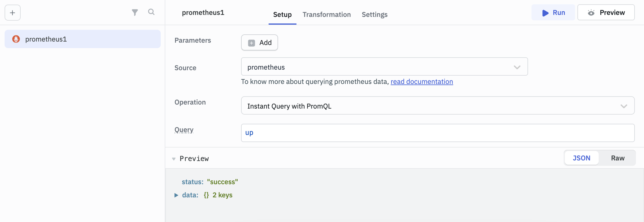
Task: Run the prometheus1 query
Action: pos(553,13)
